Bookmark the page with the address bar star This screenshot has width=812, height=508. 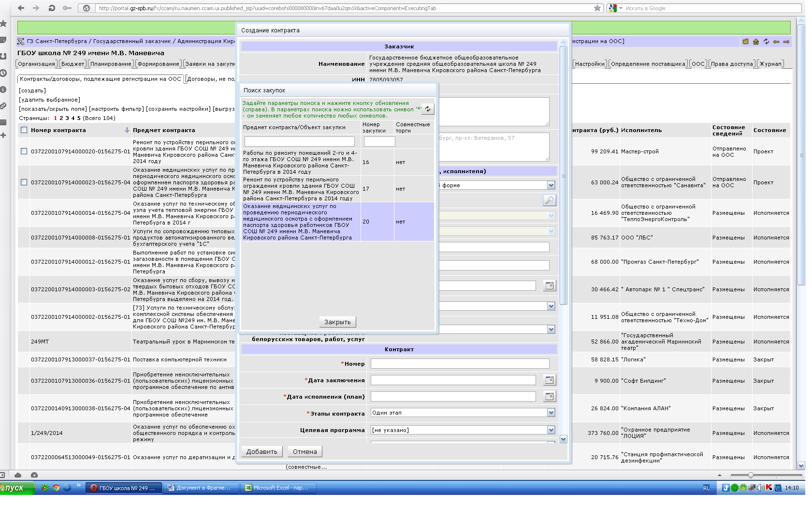(x=597, y=8)
